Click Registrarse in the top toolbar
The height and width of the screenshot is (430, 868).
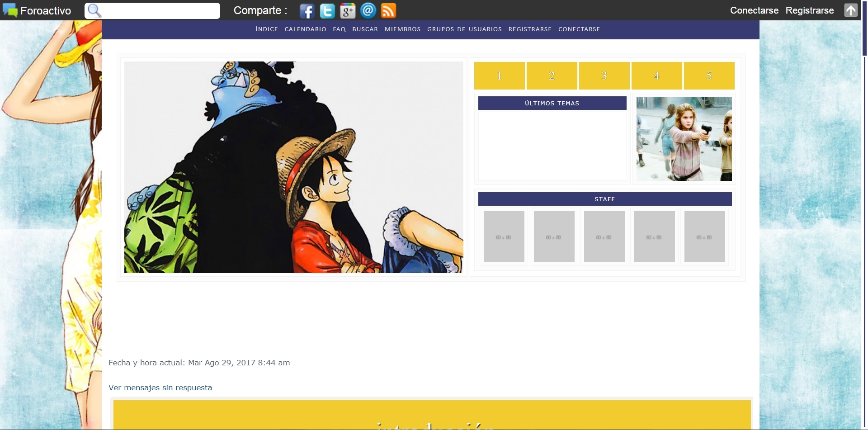[x=810, y=10]
